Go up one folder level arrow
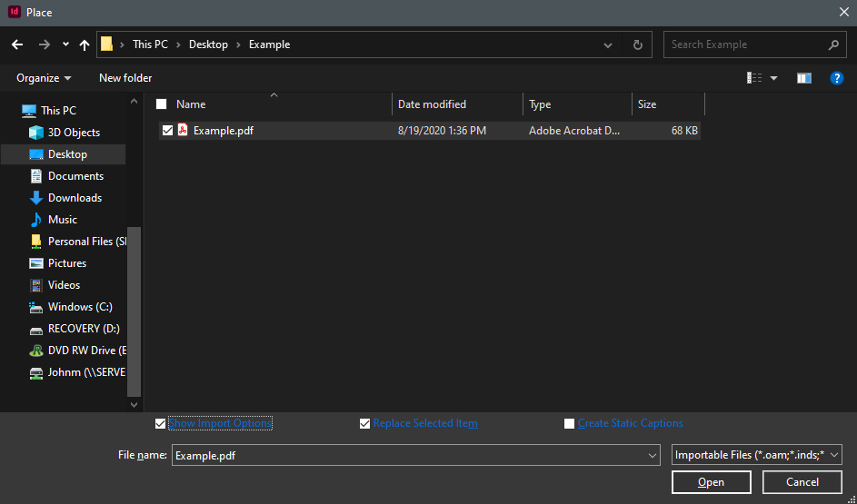The height and width of the screenshot is (504, 857). pyautogui.click(x=85, y=44)
